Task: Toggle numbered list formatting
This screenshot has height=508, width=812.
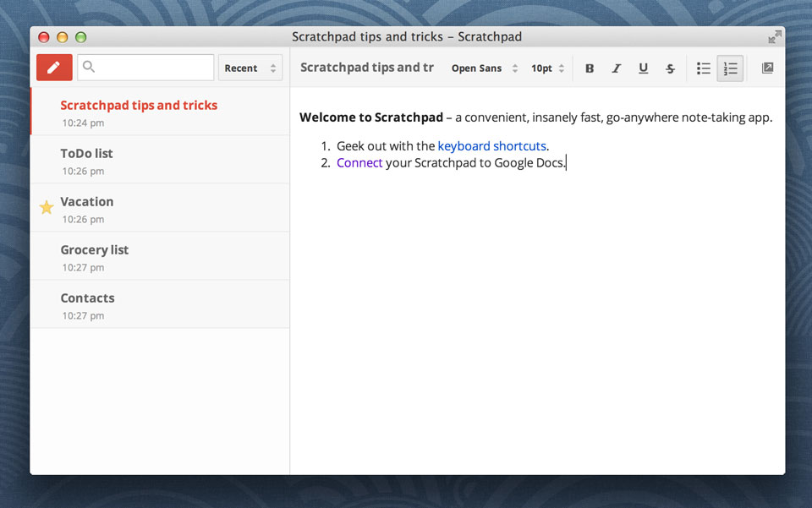Action: pyautogui.click(x=730, y=68)
